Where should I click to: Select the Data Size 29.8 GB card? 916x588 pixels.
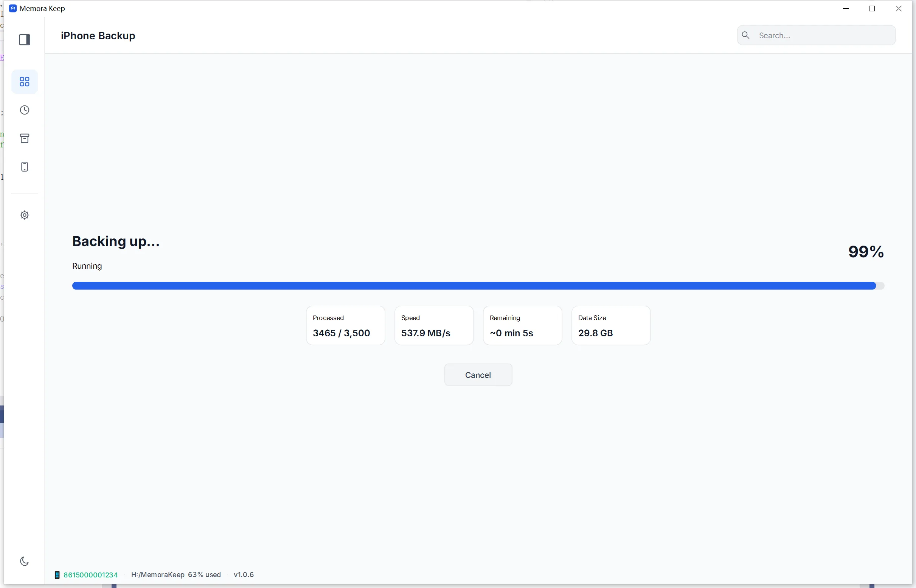pyautogui.click(x=611, y=326)
